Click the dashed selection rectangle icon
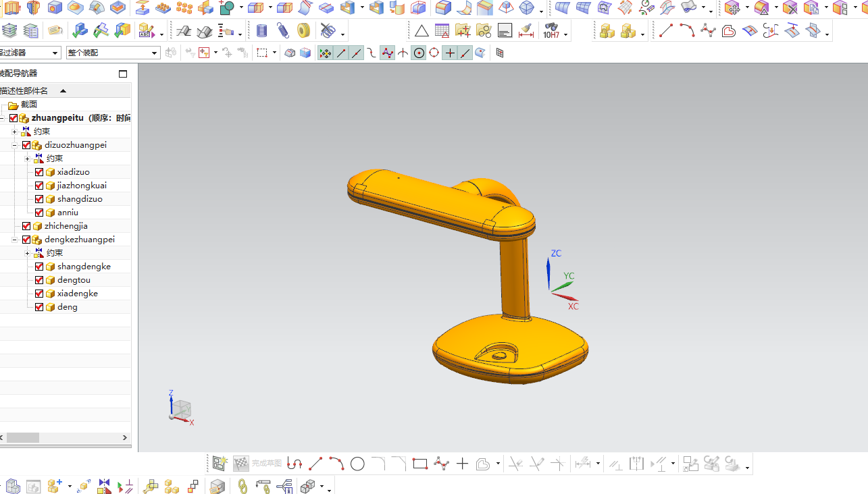Viewport: 868px width, 494px height. (x=262, y=53)
